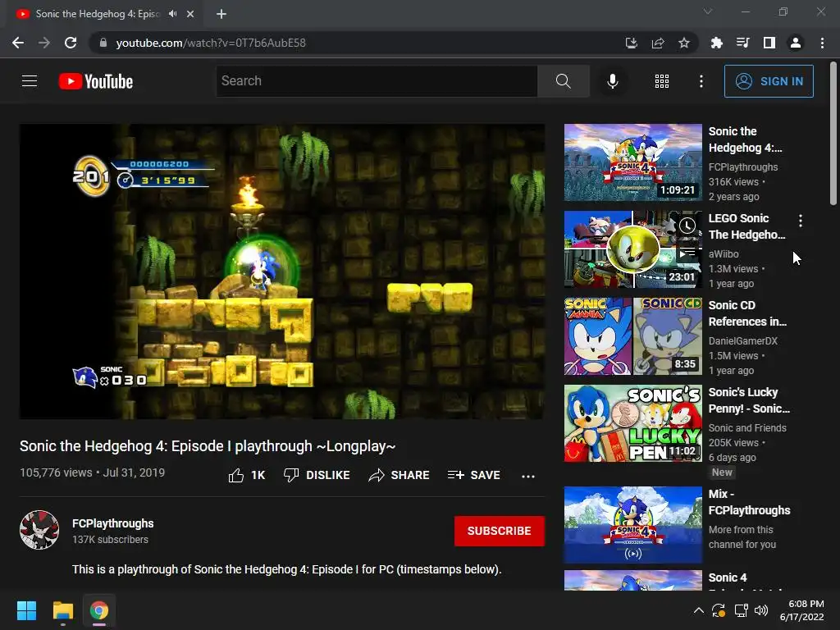
Task: Open taskbar clock showing 6:08 PM
Action: pos(802,610)
